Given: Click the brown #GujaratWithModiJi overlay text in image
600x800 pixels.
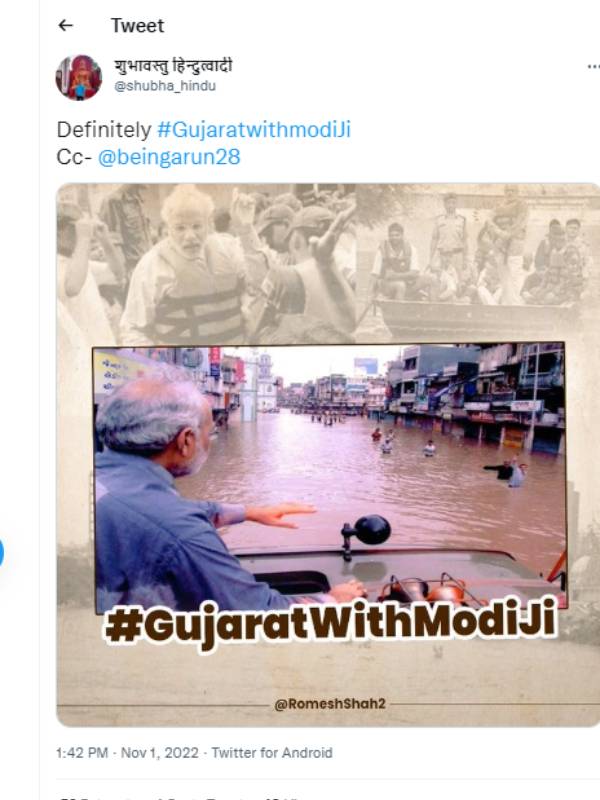Looking at the screenshot, I should [331, 623].
